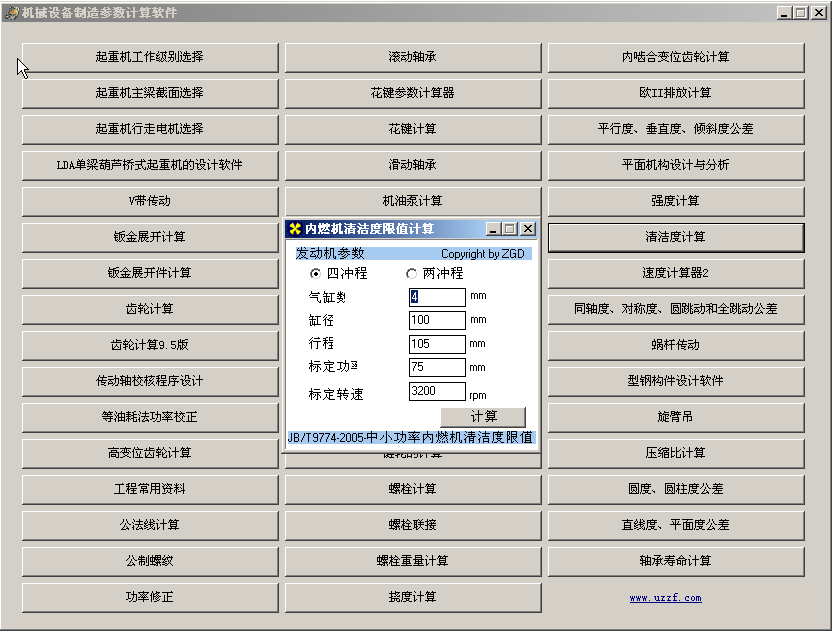Open 起重机主梁截面选择
The height and width of the screenshot is (631, 832).
[x=150, y=93]
